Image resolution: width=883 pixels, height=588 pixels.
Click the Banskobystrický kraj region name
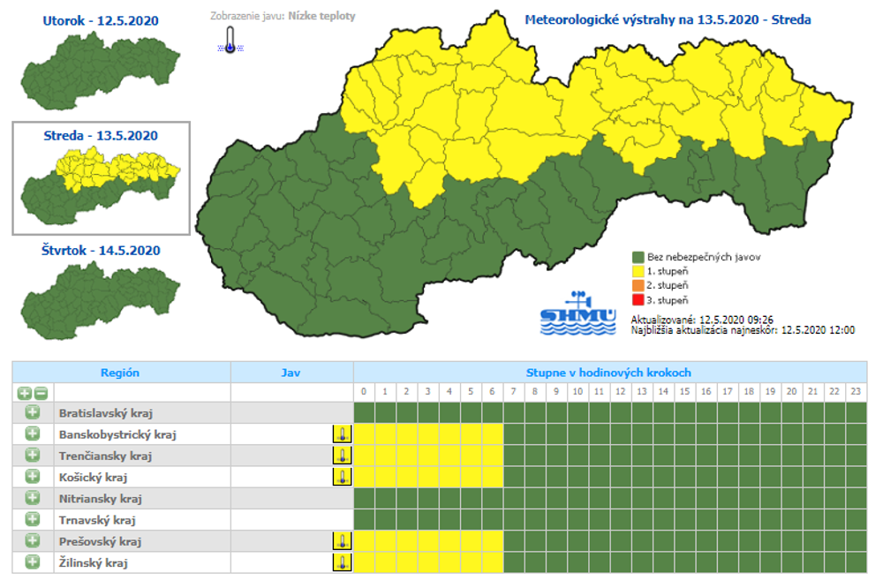(x=117, y=434)
